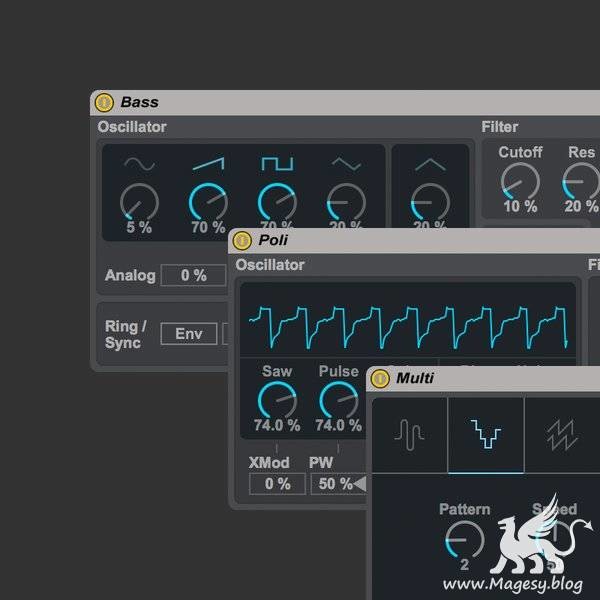The height and width of the screenshot is (600, 600).
Task: Click the Poli oscillator waveform display
Action: 407,318
